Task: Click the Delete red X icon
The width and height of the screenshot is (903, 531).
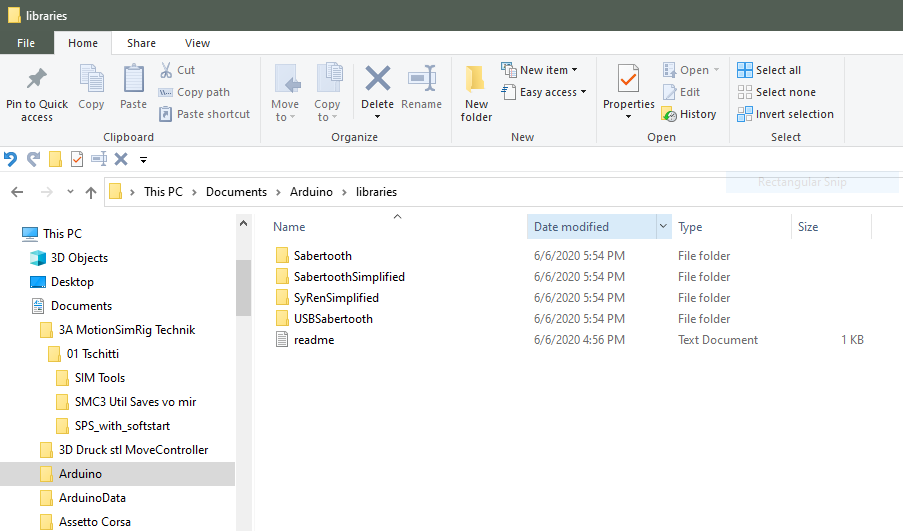Action: click(x=378, y=78)
